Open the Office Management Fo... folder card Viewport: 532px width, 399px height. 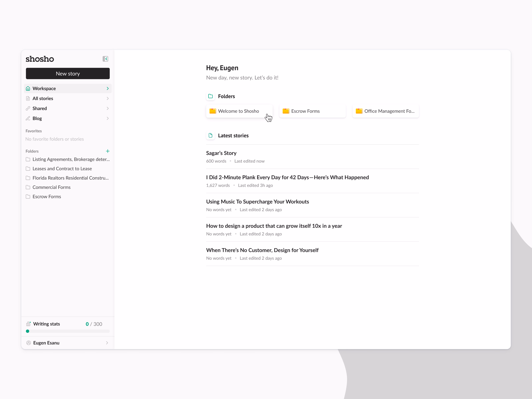click(x=386, y=111)
